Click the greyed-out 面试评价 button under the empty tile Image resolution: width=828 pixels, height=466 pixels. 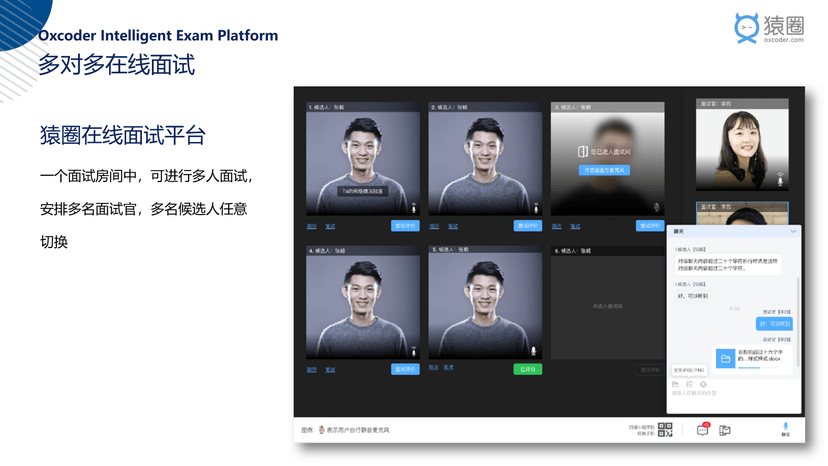click(650, 369)
